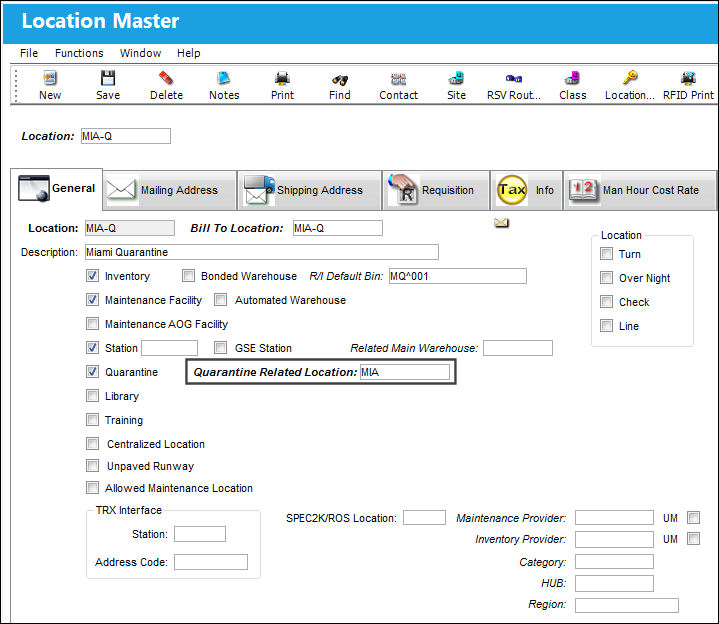
Task: Uncheck the Maintenance Facility checkbox
Action: tap(92, 300)
